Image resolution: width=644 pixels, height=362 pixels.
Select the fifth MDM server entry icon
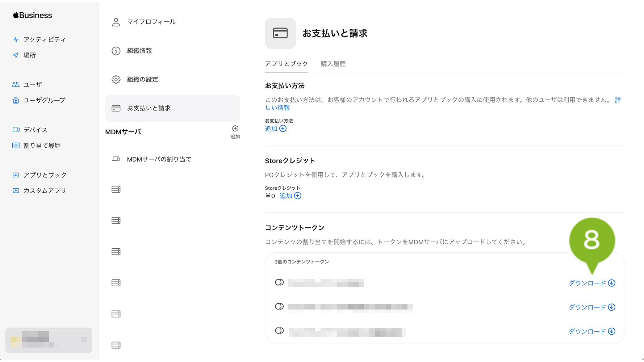point(116,314)
